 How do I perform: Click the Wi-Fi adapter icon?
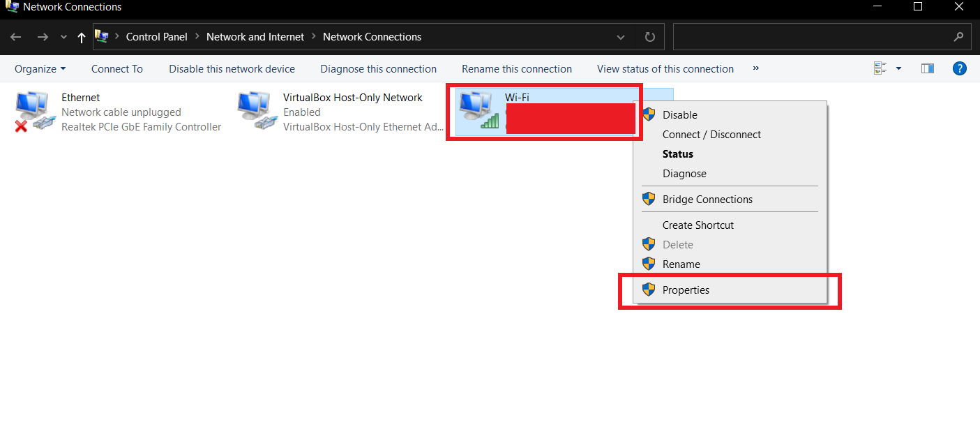478,112
